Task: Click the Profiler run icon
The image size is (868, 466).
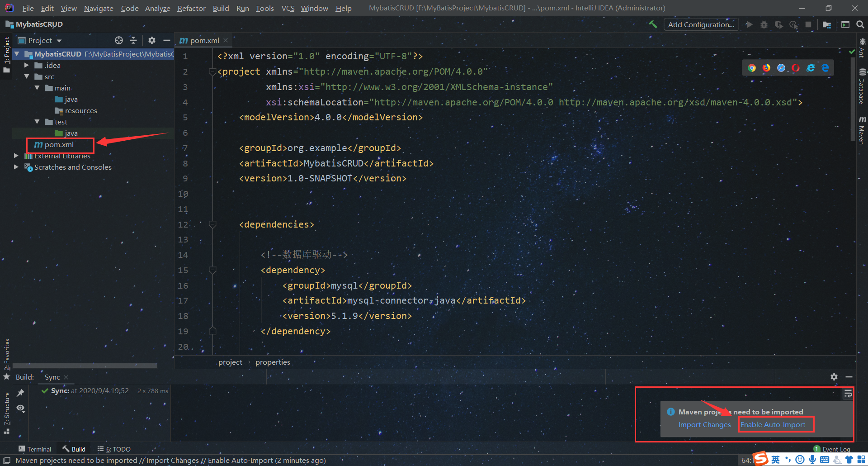Action: pyautogui.click(x=793, y=24)
